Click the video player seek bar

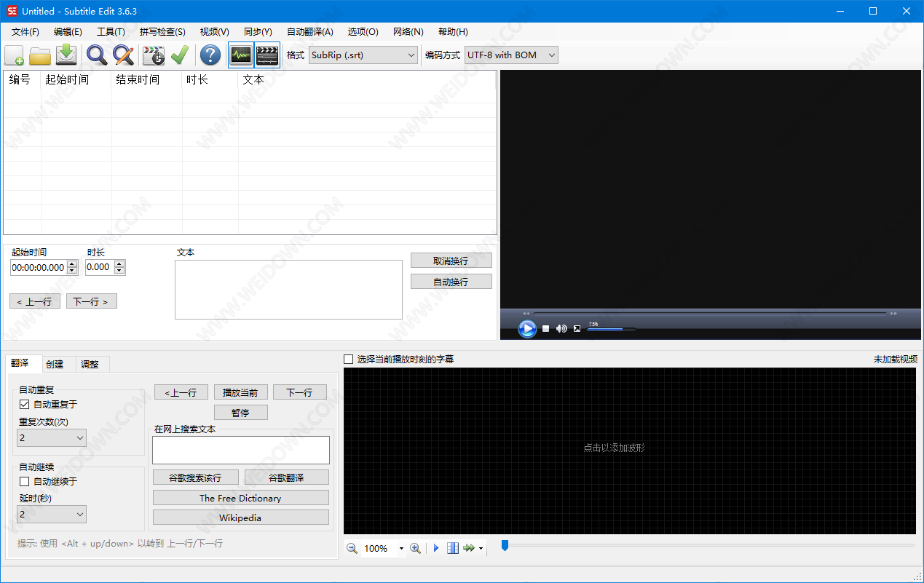(x=710, y=314)
